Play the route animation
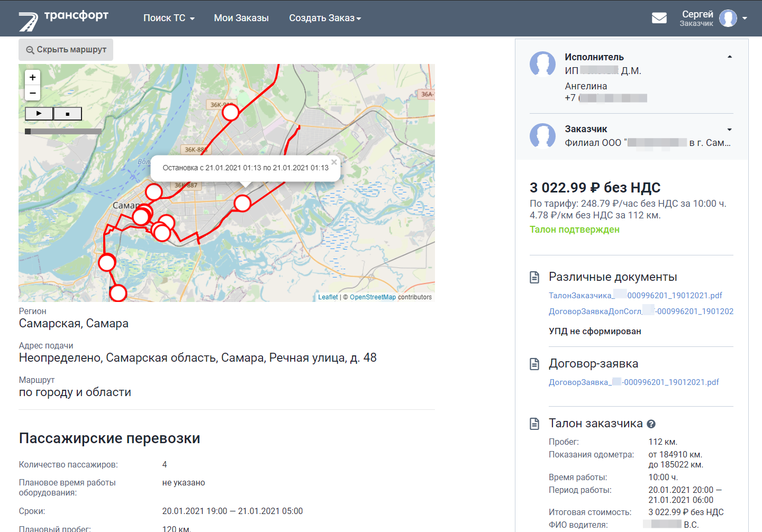 (39, 114)
